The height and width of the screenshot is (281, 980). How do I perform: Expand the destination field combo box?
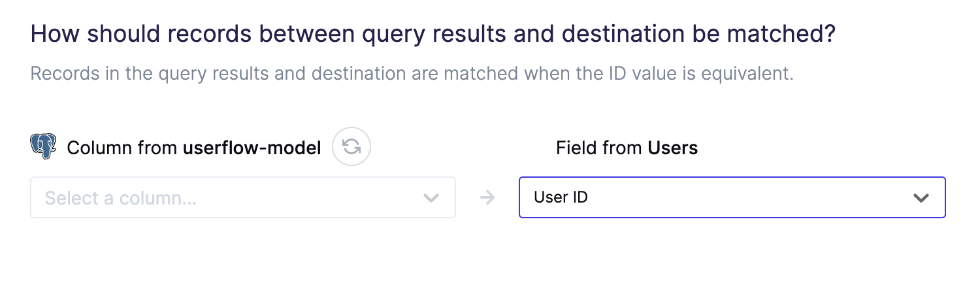point(732,197)
